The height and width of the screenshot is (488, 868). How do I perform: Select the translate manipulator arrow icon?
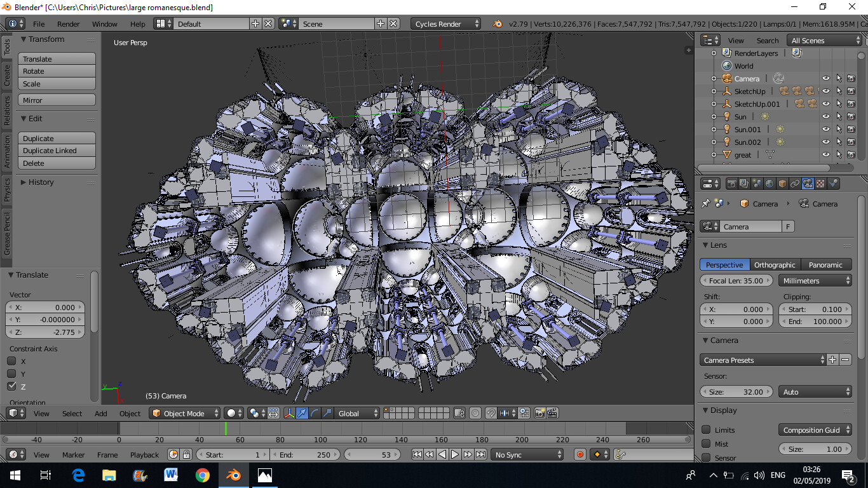pyautogui.click(x=302, y=413)
